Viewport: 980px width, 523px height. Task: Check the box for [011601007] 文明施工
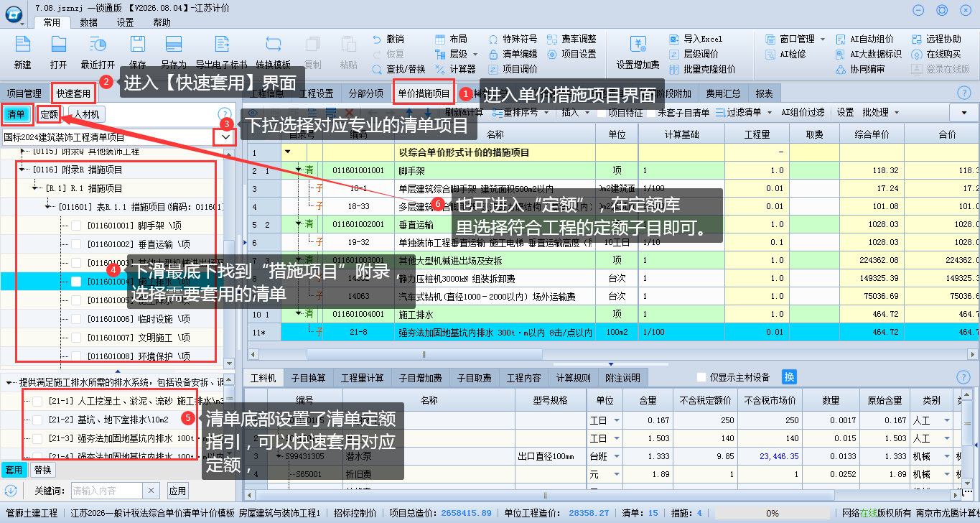76,338
